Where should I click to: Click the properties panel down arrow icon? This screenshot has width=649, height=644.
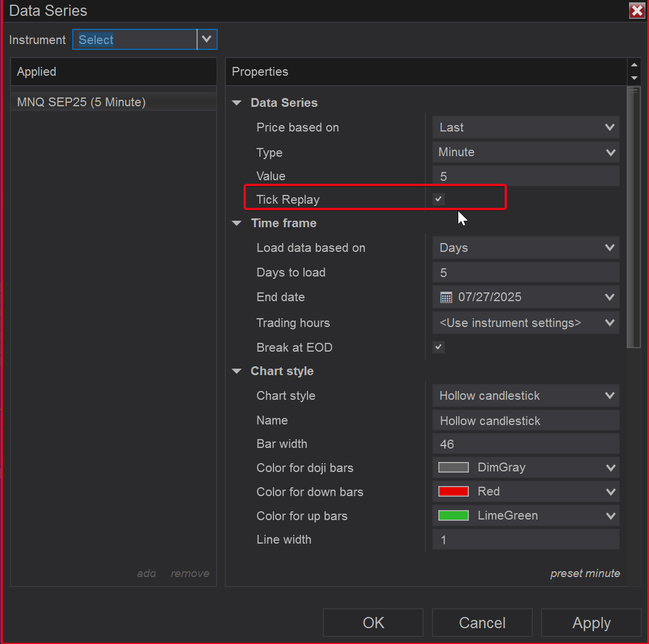(x=634, y=78)
